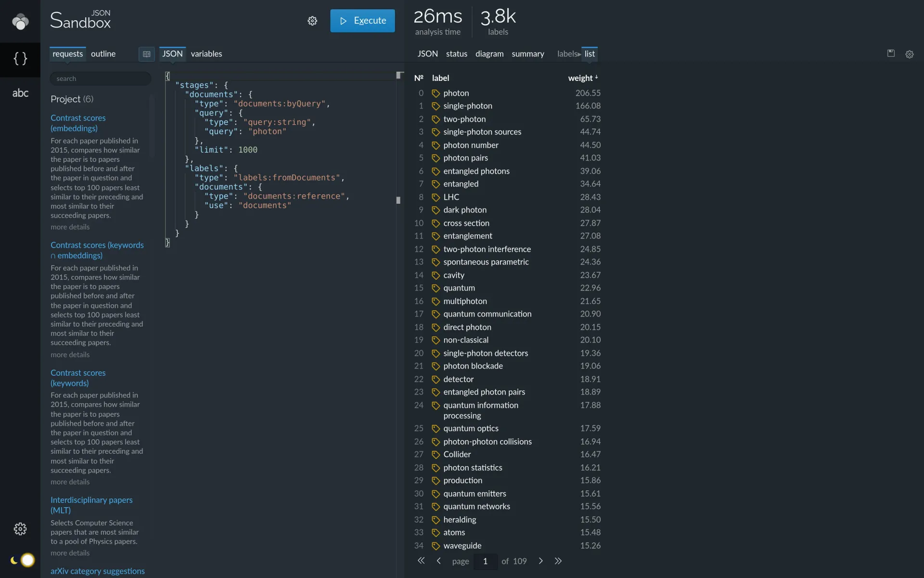Go to next results page
This screenshot has height=578, width=924.
540,561
